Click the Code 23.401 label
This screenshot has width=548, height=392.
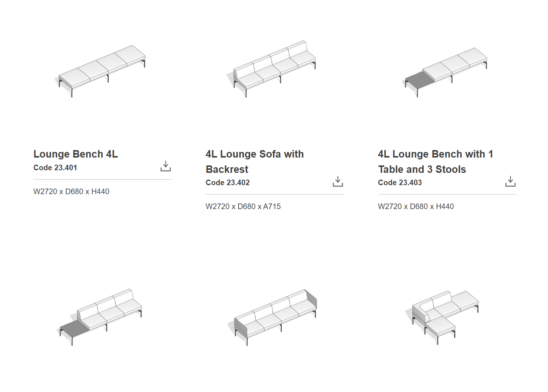click(55, 168)
